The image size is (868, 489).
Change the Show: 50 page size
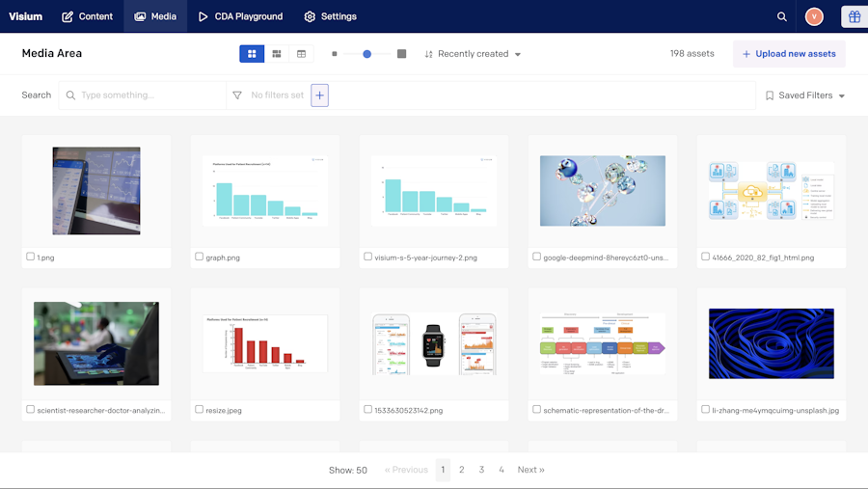tap(347, 470)
